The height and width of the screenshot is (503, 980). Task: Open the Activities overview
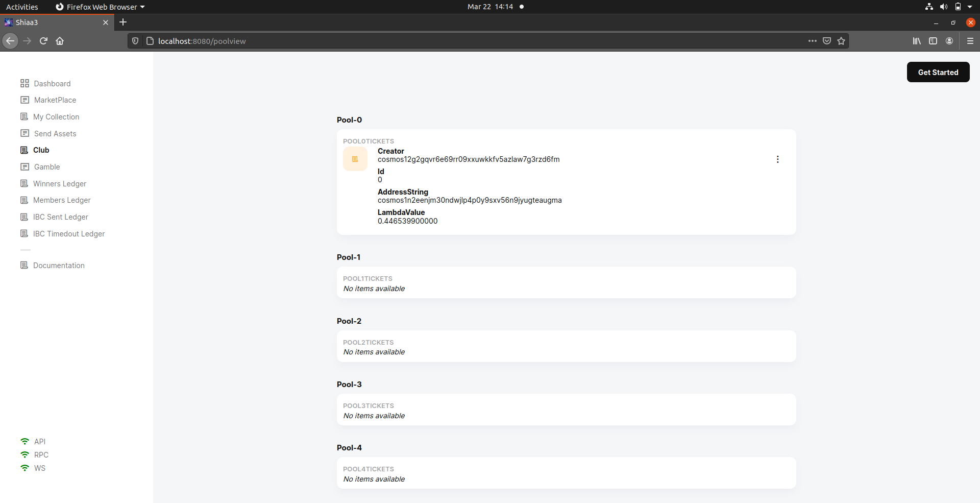[22, 7]
